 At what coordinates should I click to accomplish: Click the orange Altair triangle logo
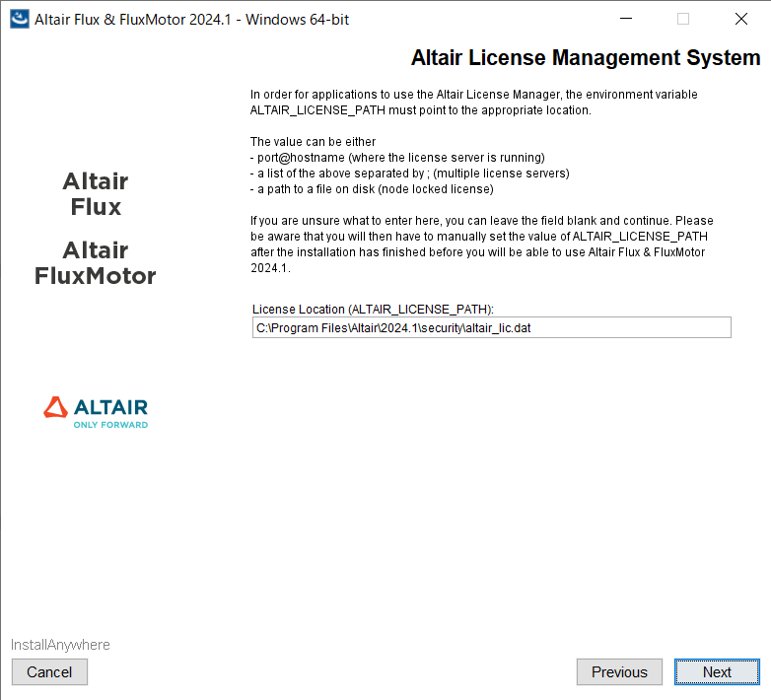(56, 407)
